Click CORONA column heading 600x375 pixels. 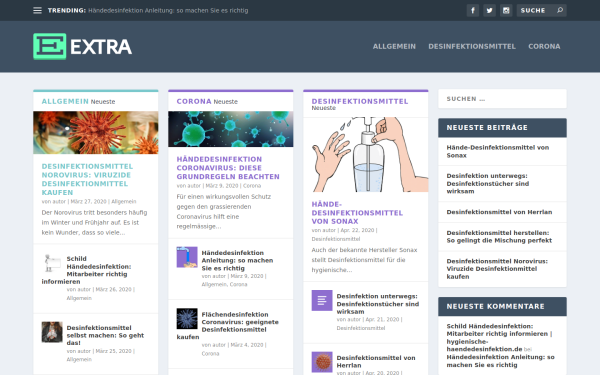(x=194, y=101)
